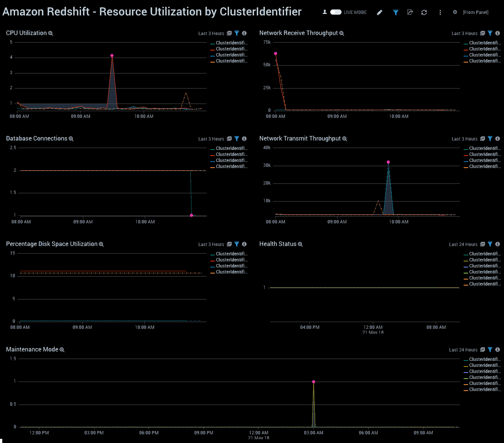
Task: Click the share/export icon in the top toolbar
Action: (410, 12)
